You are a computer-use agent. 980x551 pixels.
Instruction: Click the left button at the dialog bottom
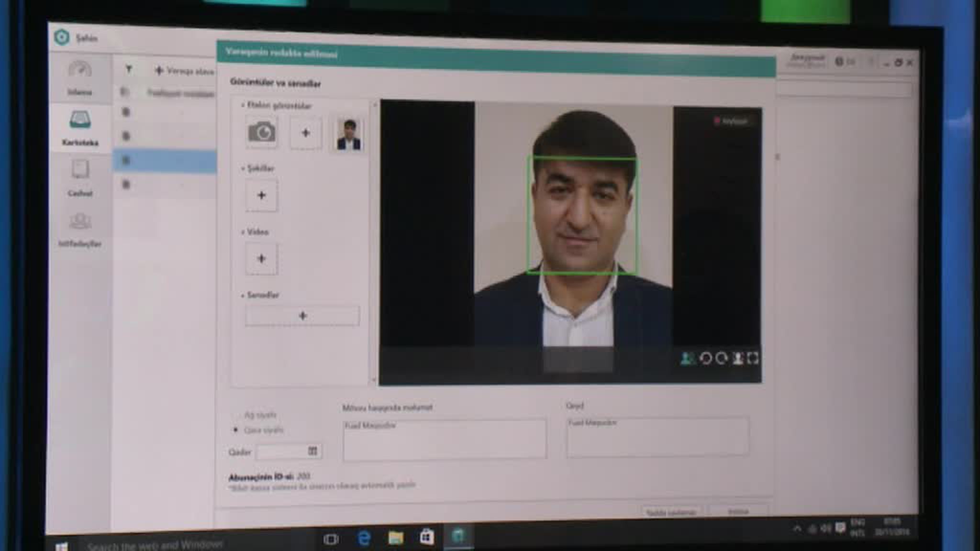[x=671, y=512]
